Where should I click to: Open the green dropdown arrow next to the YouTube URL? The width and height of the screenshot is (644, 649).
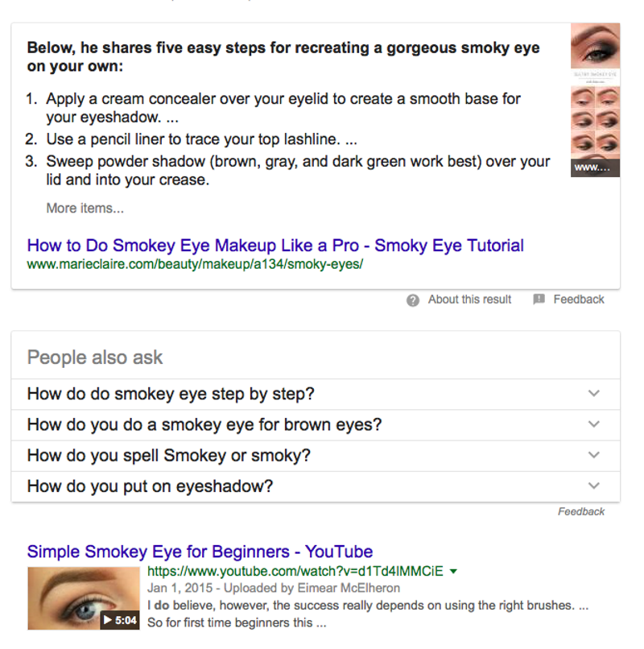453,572
